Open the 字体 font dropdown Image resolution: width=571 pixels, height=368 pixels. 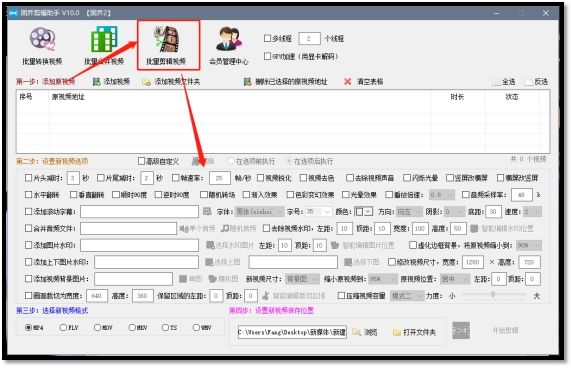click(260, 211)
